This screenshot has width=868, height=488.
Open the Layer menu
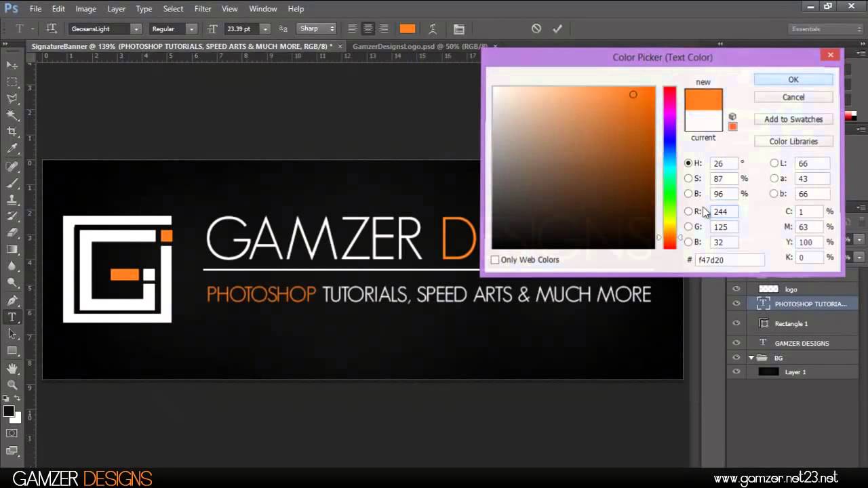click(x=116, y=9)
